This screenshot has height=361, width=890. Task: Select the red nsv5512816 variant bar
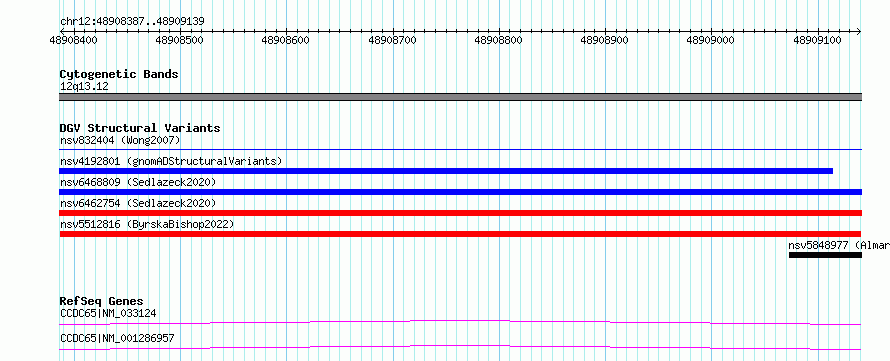[x=460, y=234]
